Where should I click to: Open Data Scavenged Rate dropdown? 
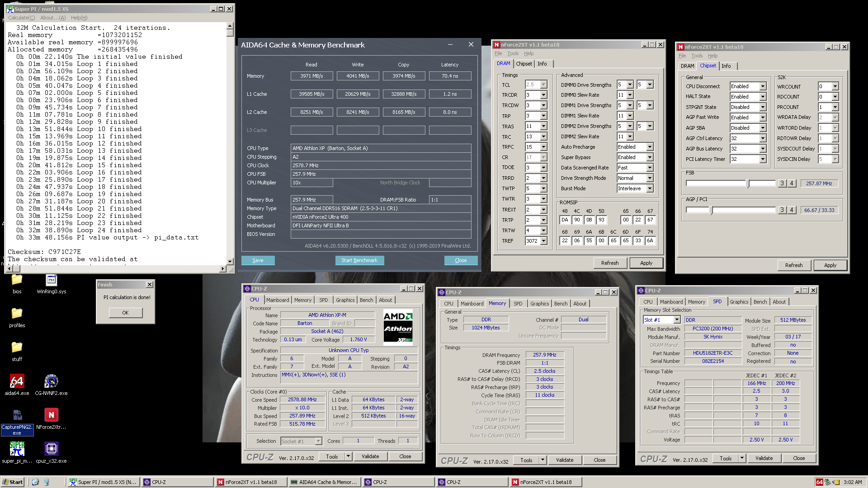coord(650,168)
